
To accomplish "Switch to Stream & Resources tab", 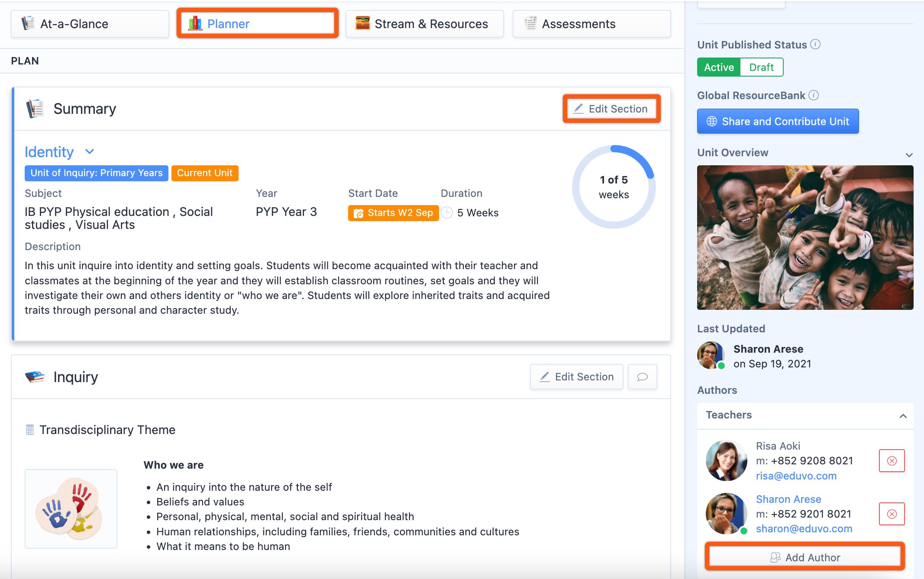I will [424, 24].
